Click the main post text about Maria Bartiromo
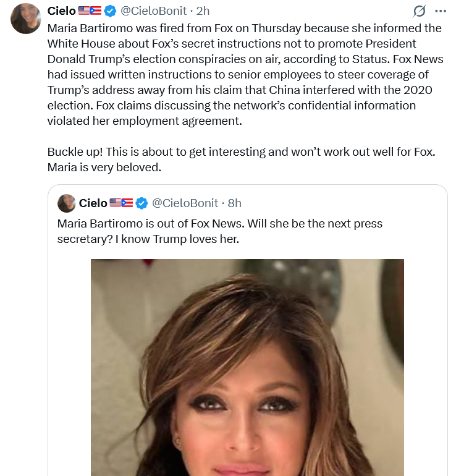 coord(245,74)
